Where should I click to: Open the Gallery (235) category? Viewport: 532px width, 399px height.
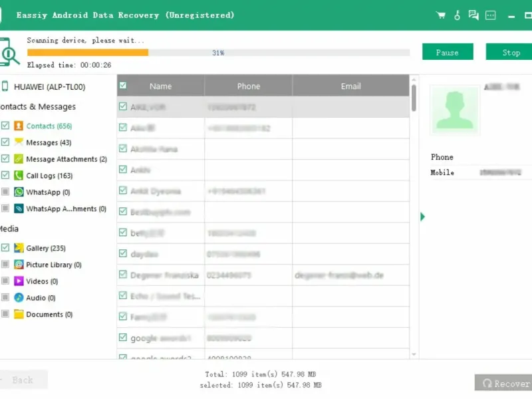[46, 248]
